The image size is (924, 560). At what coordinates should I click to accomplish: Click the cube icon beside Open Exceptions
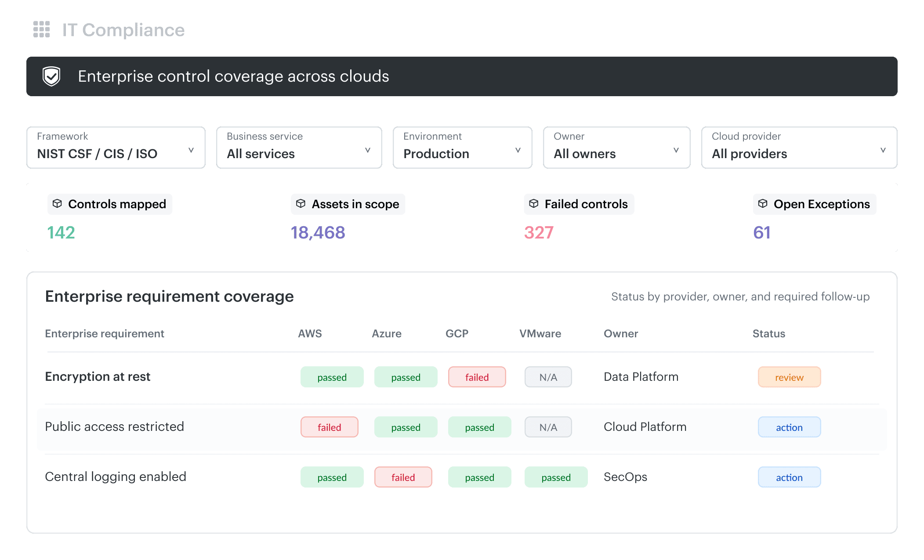tap(763, 204)
